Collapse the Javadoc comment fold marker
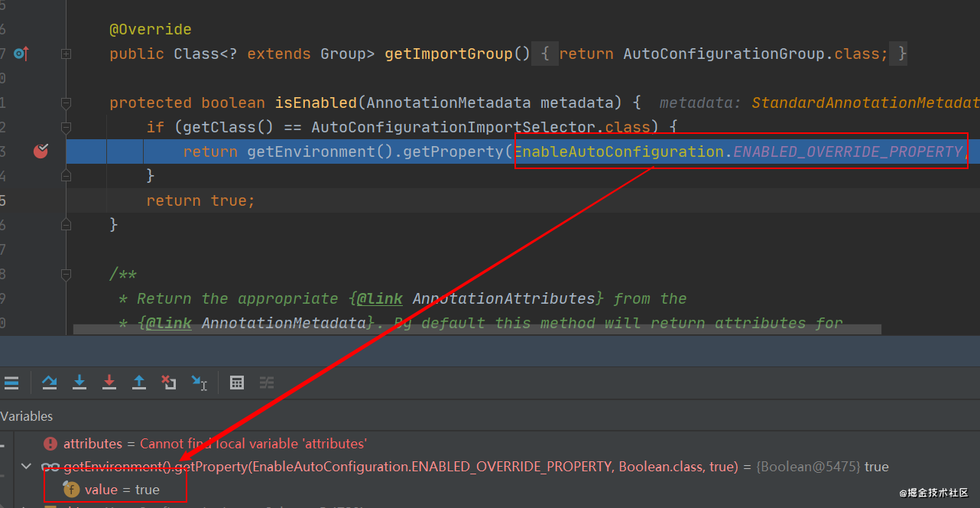Screen dimensions: 980x508 [67, 274]
